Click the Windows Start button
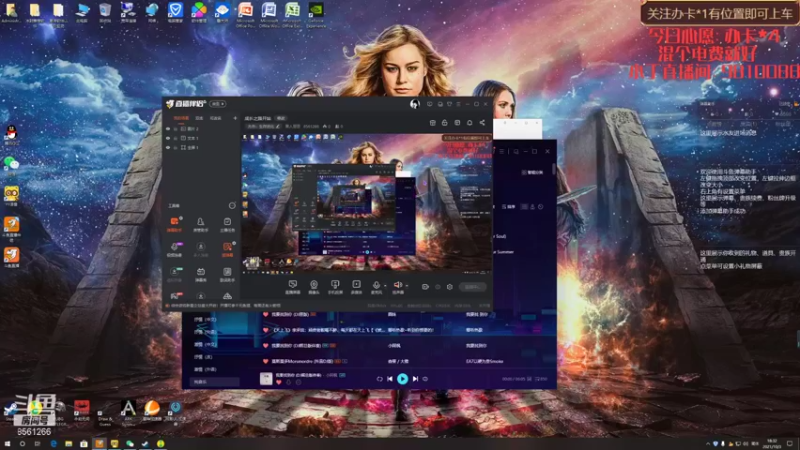800x450 pixels. 7,444
